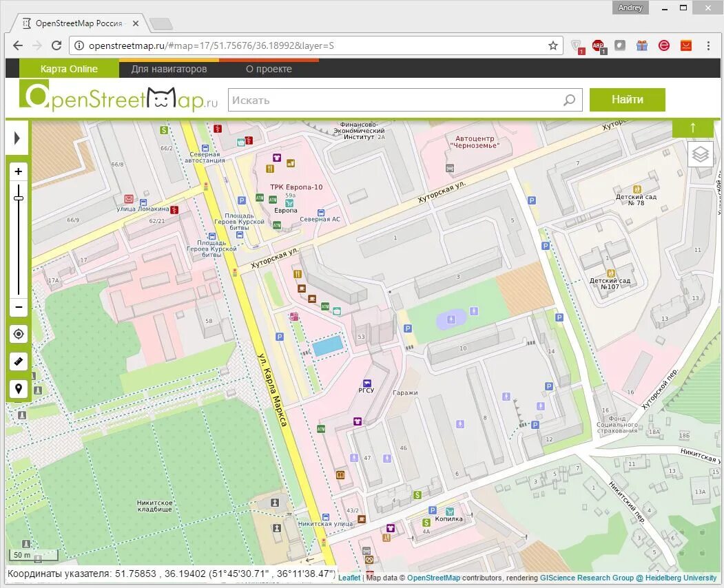Image resolution: width=724 pixels, height=588 pixels.
Task: Select the ruler measurement tool
Action: point(19,361)
